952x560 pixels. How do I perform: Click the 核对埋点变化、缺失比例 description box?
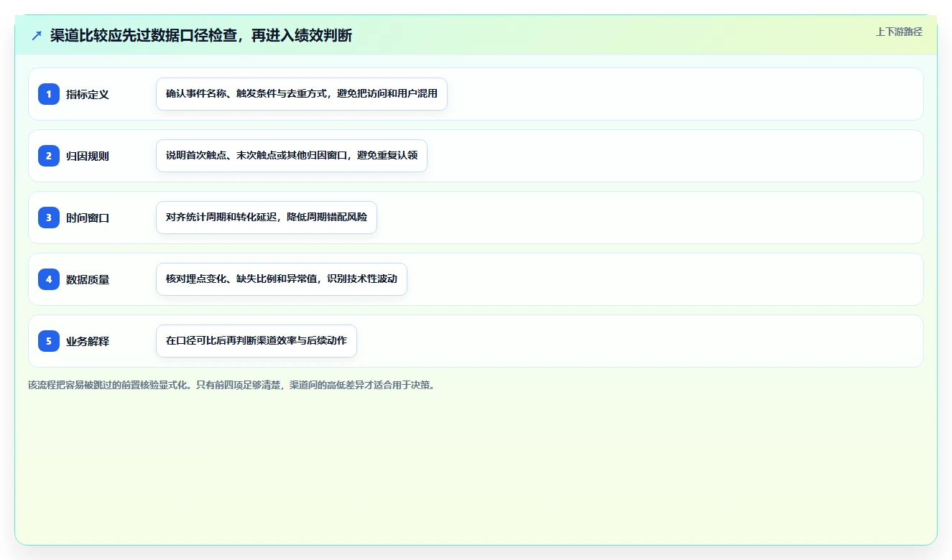282,279
